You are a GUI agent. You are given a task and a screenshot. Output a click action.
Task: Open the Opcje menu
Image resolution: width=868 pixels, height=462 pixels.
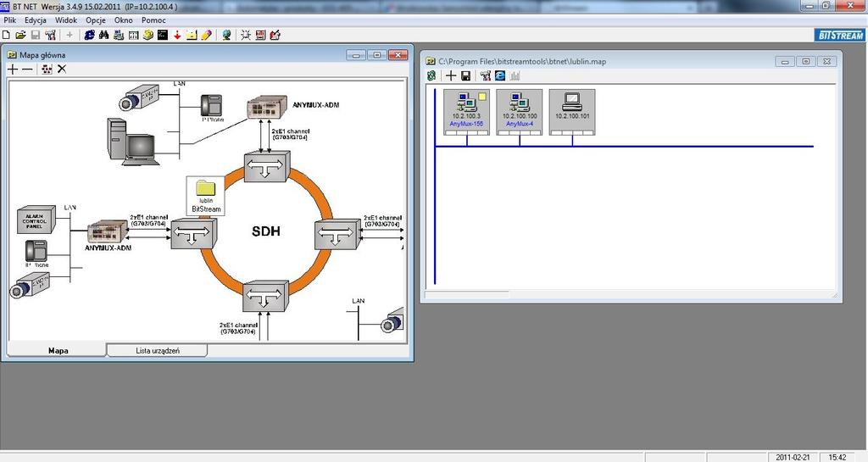pos(96,19)
